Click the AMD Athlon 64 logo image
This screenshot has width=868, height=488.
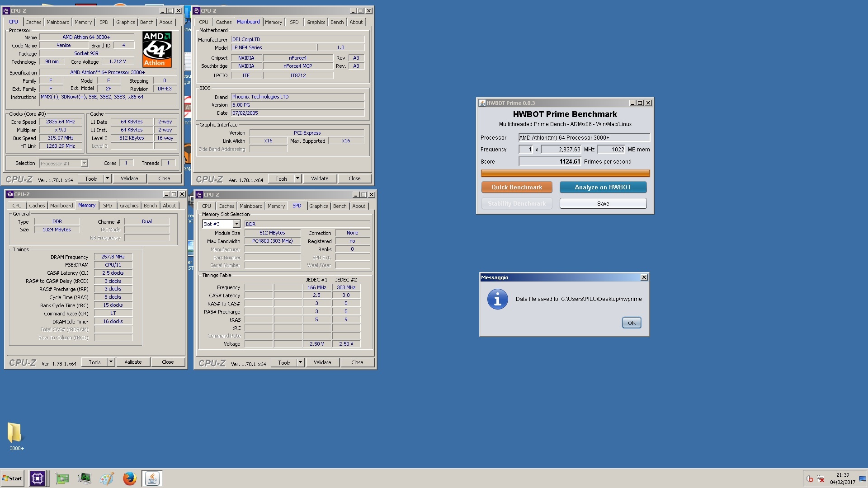click(157, 49)
